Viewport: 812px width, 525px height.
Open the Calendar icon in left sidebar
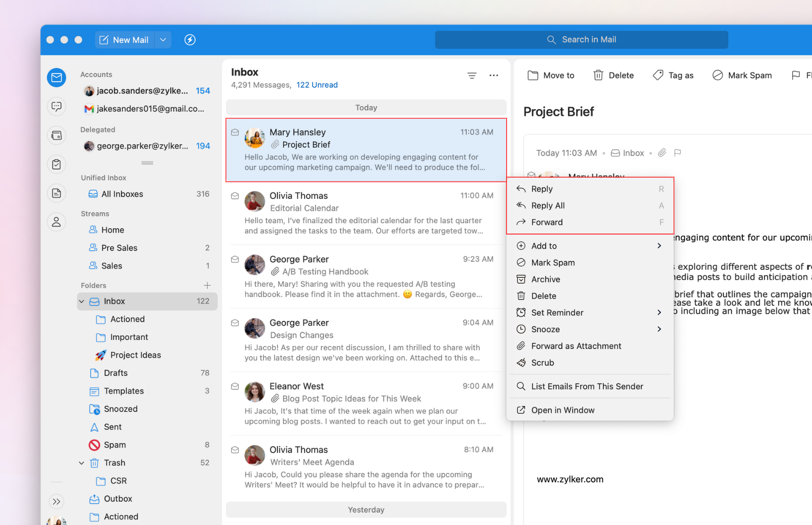pyautogui.click(x=56, y=135)
